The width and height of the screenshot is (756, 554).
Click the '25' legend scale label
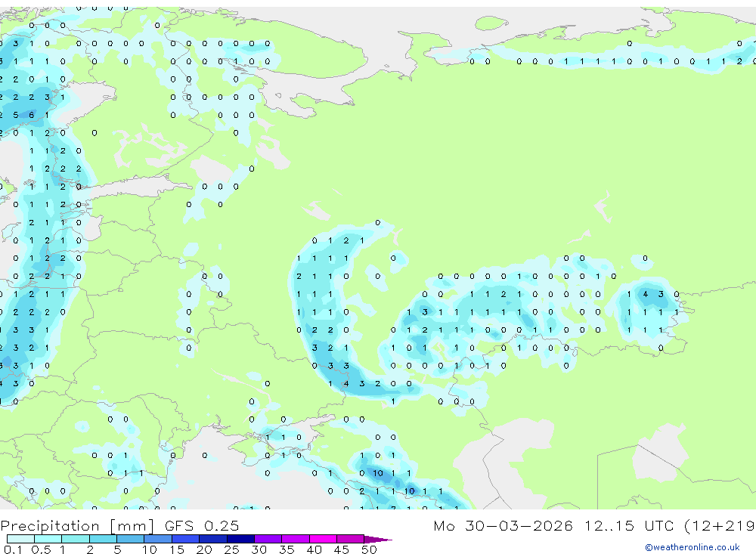tap(231, 549)
